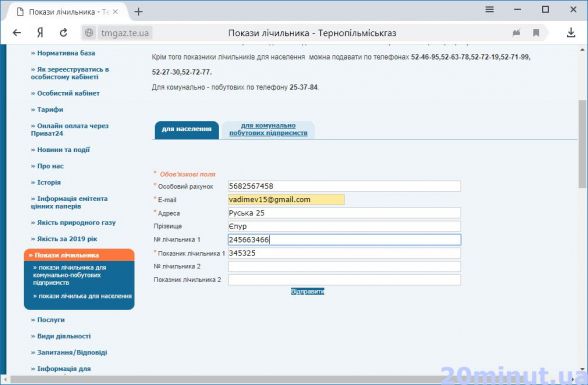This screenshot has height=385, width=588.
Task: Open 'Тарифи' sidebar link
Action: tap(47, 109)
